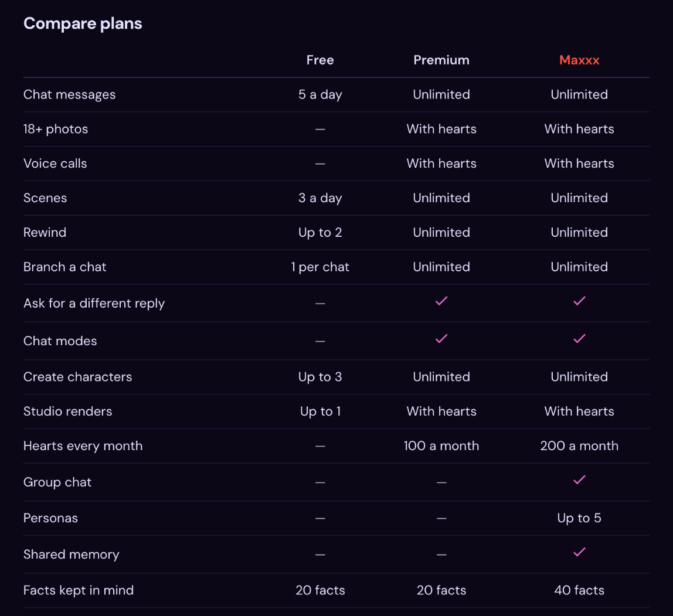This screenshot has height=616, width=673.
Task: Click the 200 a month Maxxx value
Action: [x=579, y=446]
